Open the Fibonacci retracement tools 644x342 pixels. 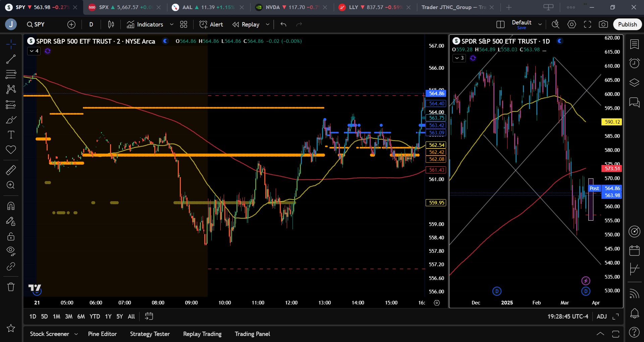click(11, 74)
